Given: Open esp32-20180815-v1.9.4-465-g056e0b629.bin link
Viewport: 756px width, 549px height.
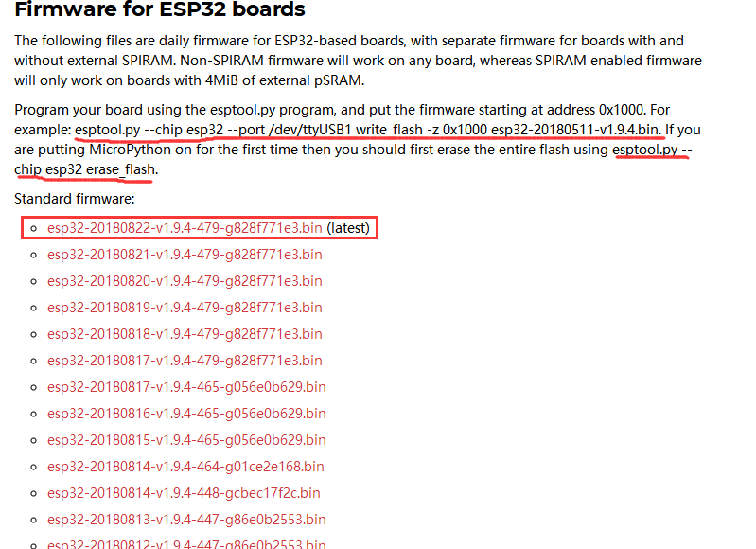Looking at the screenshot, I should [x=186, y=440].
